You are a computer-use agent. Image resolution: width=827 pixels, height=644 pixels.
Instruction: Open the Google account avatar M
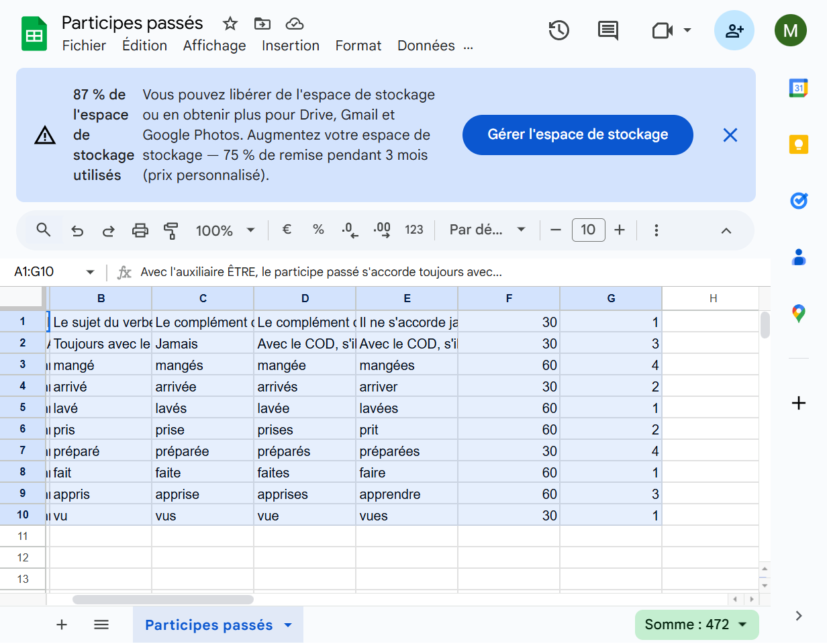point(791,30)
